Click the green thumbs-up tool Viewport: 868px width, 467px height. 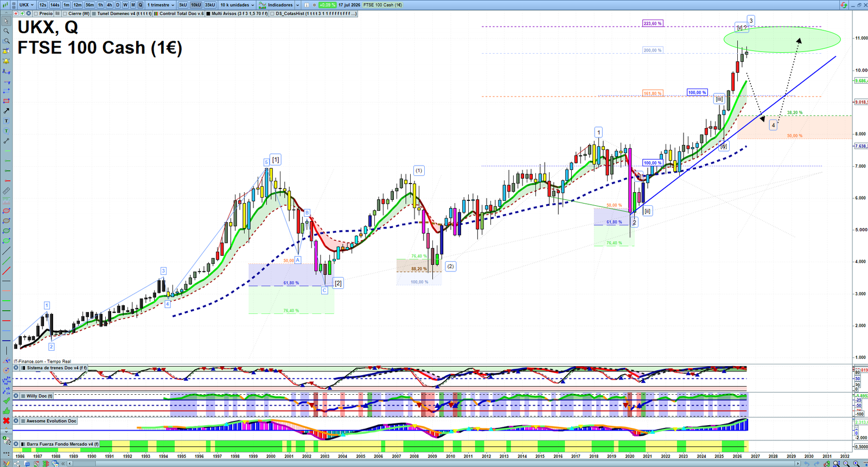tap(7, 411)
